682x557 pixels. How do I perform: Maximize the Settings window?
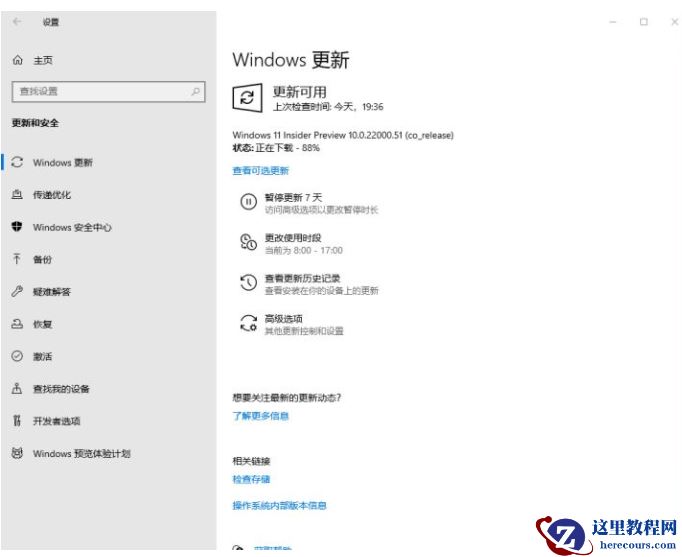pos(644,22)
